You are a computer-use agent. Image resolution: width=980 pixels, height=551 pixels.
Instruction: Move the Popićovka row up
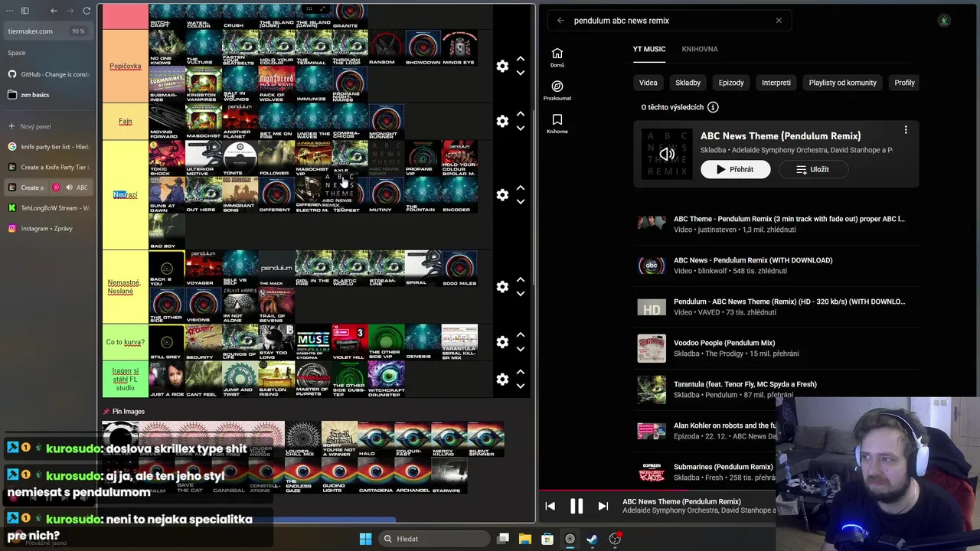click(521, 59)
